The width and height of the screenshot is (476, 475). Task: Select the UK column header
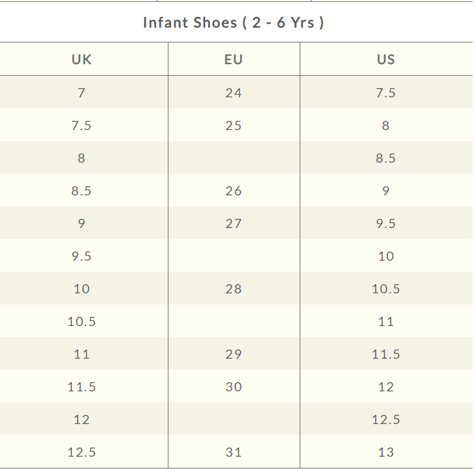(x=82, y=59)
